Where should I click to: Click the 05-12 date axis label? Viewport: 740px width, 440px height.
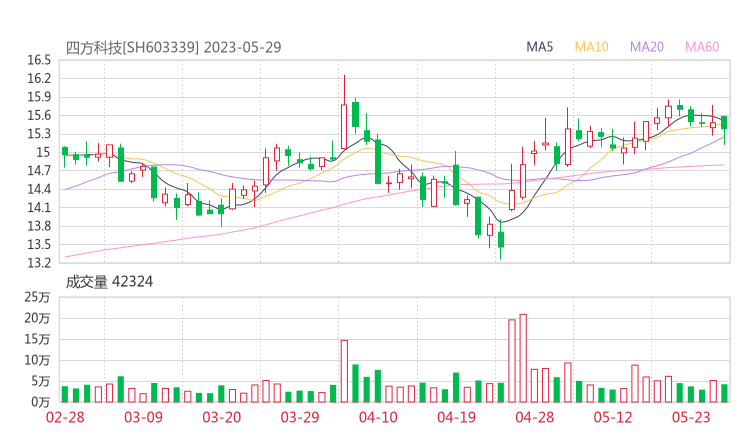(613, 417)
